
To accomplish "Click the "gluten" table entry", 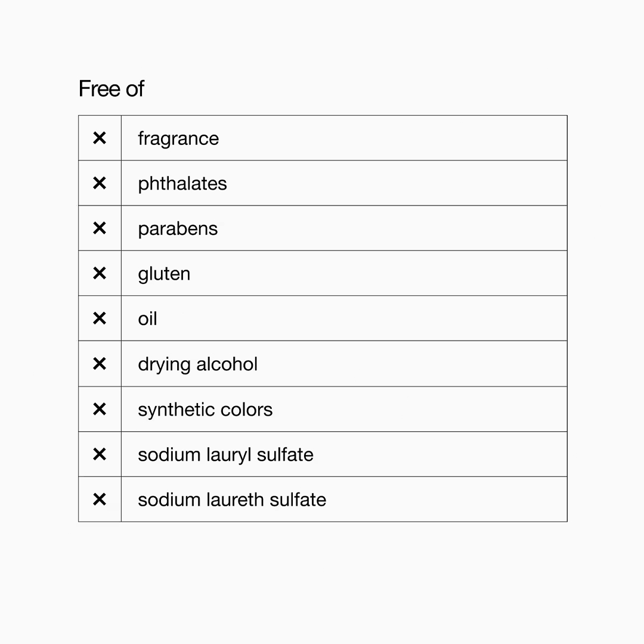I will pos(164,274).
